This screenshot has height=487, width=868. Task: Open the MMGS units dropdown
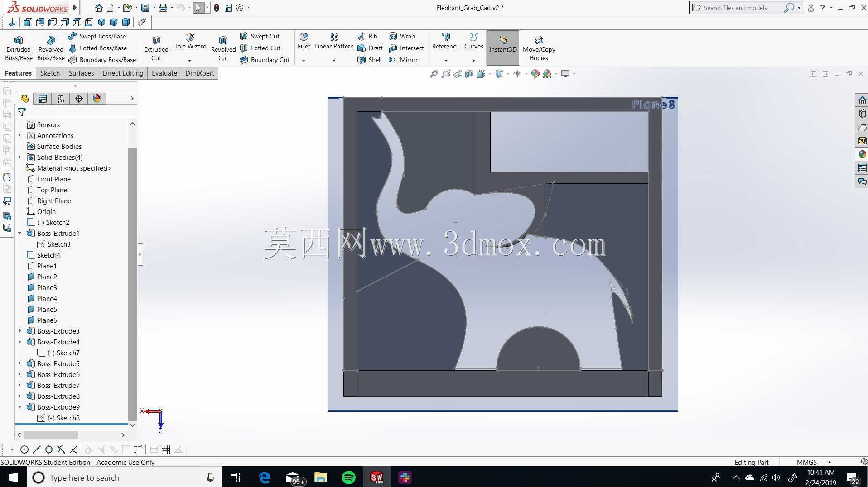point(829,462)
